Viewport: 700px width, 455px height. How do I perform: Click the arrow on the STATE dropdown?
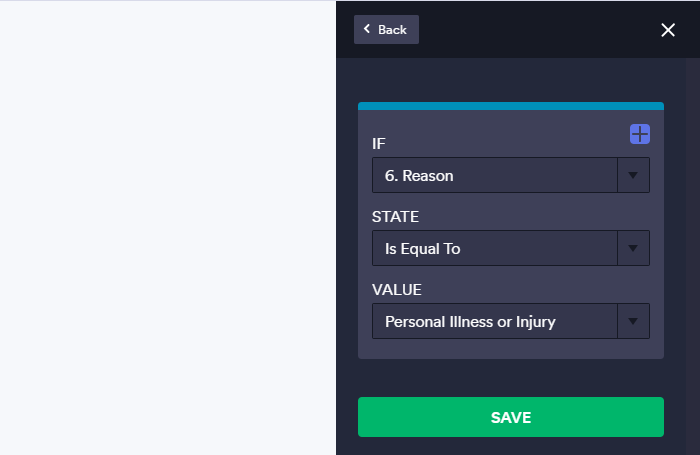[x=633, y=249]
